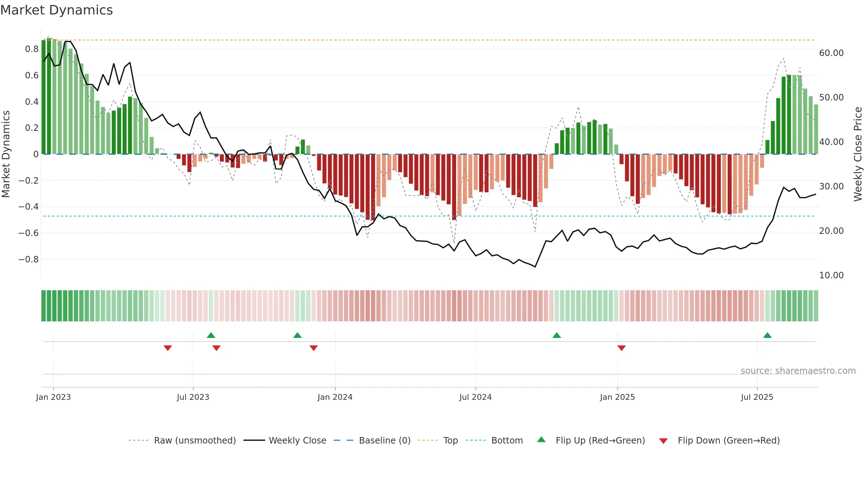Click the green flip-up triangle in late 2024
Screen dimensions: 868x488
[x=557, y=335]
